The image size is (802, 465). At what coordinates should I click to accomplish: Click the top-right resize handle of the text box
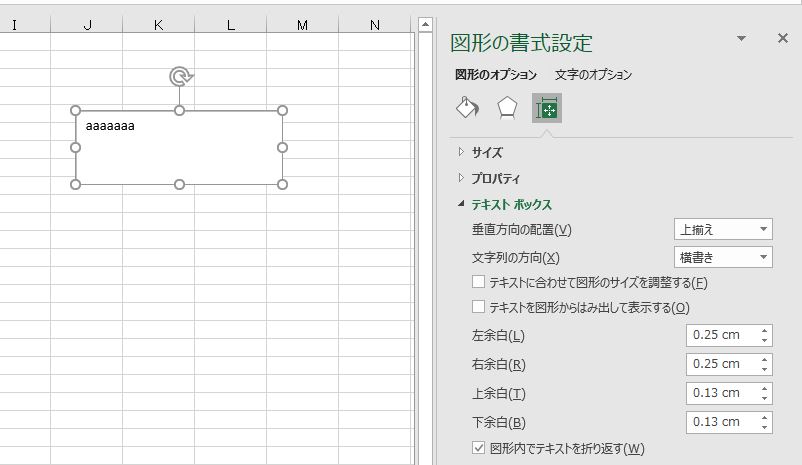pyautogui.click(x=282, y=110)
